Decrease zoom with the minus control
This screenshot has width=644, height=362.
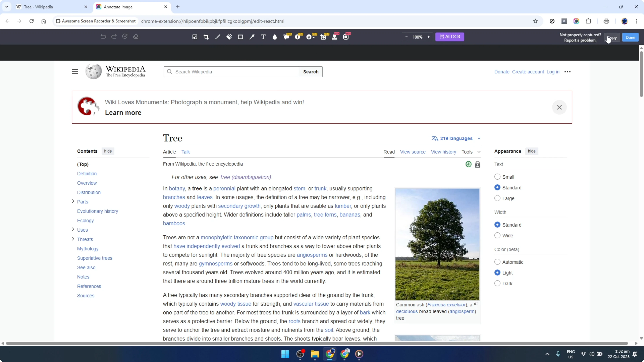click(x=407, y=37)
